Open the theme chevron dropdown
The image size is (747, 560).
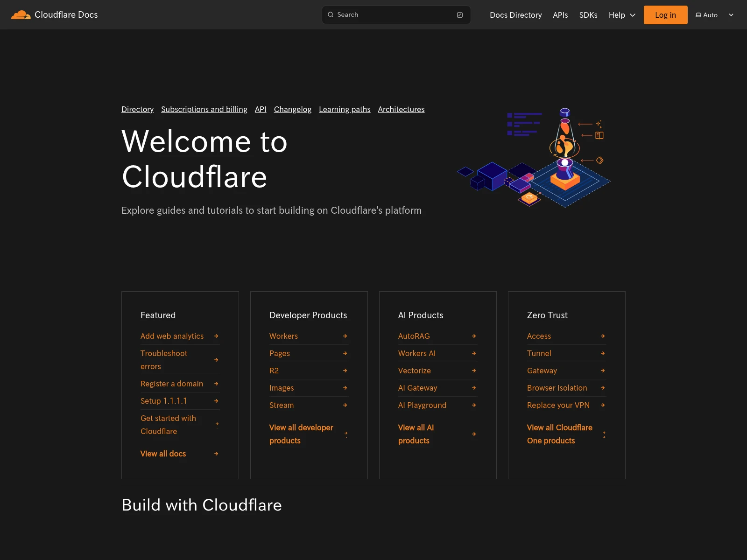pyautogui.click(x=731, y=14)
